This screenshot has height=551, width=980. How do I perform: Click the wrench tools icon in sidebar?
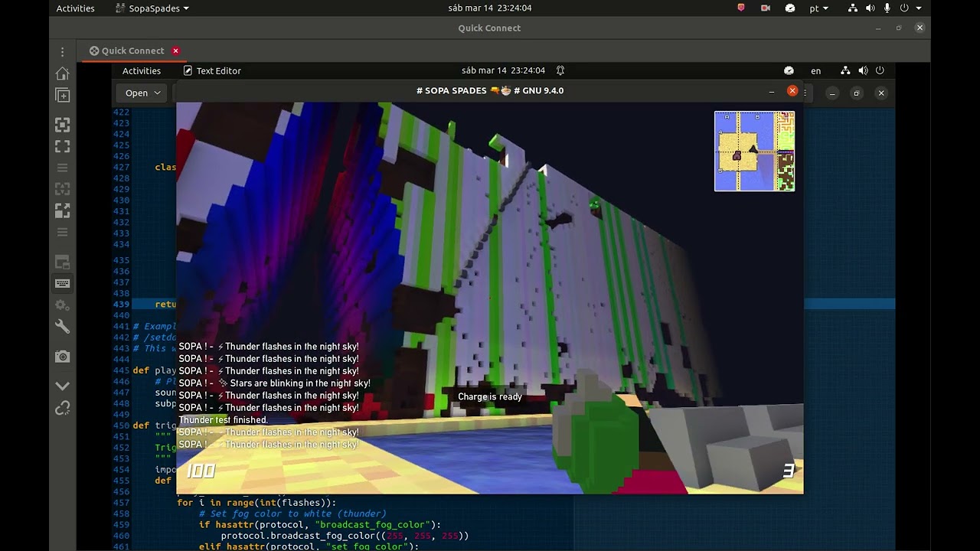tap(63, 327)
